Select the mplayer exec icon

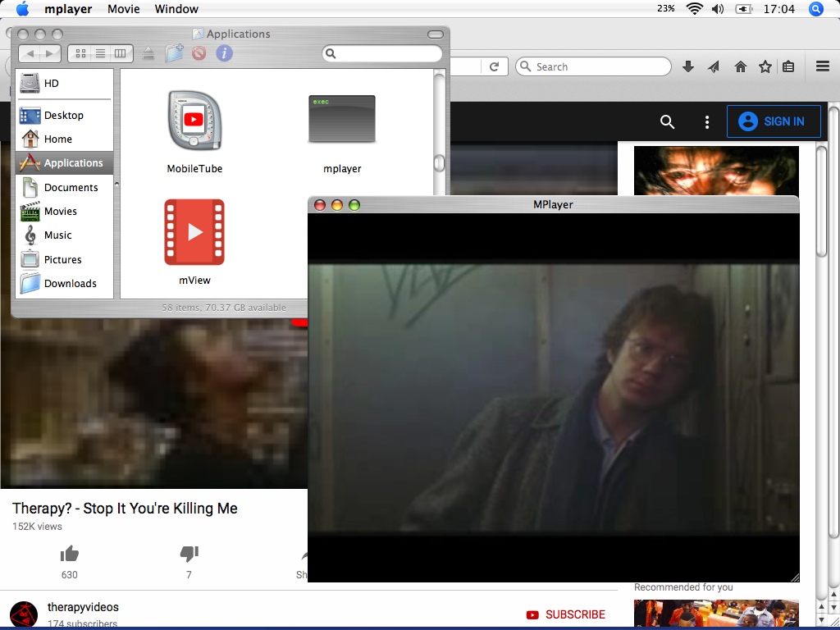tap(342, 119)
